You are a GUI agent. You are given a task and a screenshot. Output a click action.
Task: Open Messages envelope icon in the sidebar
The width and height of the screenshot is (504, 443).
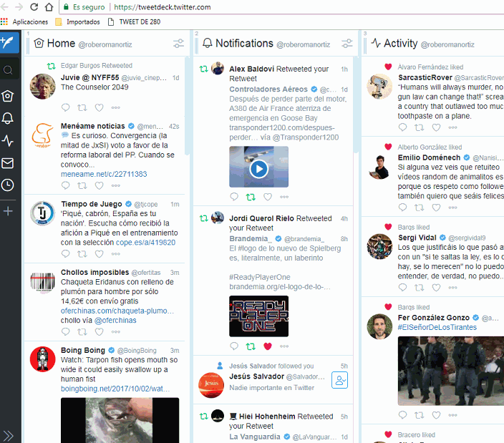click(8, 163)
